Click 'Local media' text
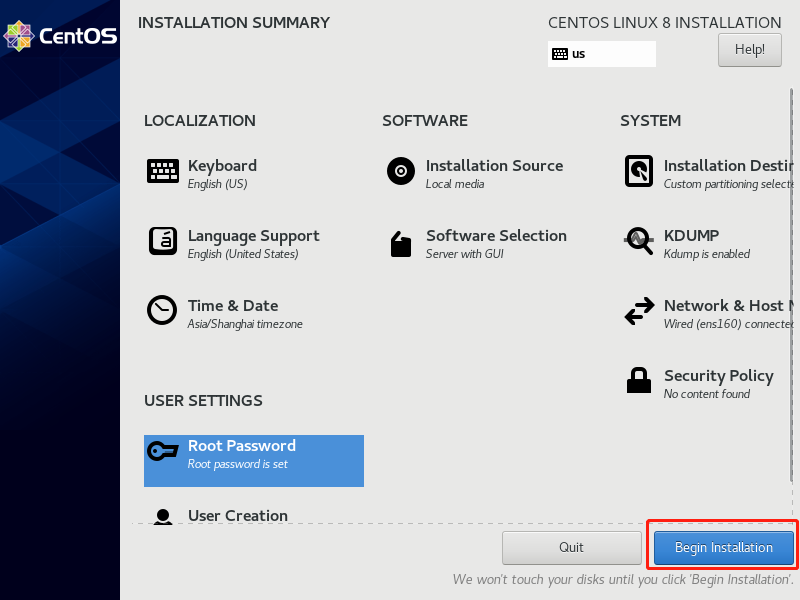This screenshot has height=600, width=800. (x=455, y=184)
